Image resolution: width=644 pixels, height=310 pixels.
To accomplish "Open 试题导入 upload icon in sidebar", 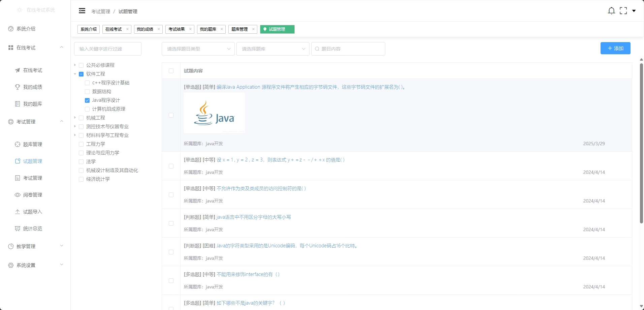I will coord(18,212).
